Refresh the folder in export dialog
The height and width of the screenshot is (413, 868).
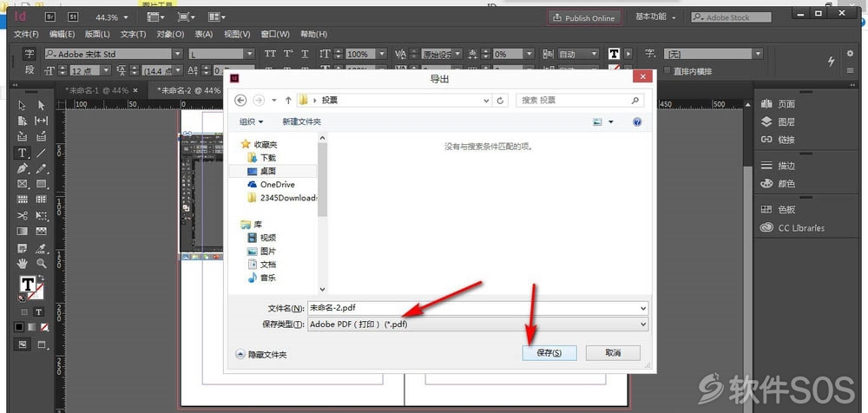(500, 100)
